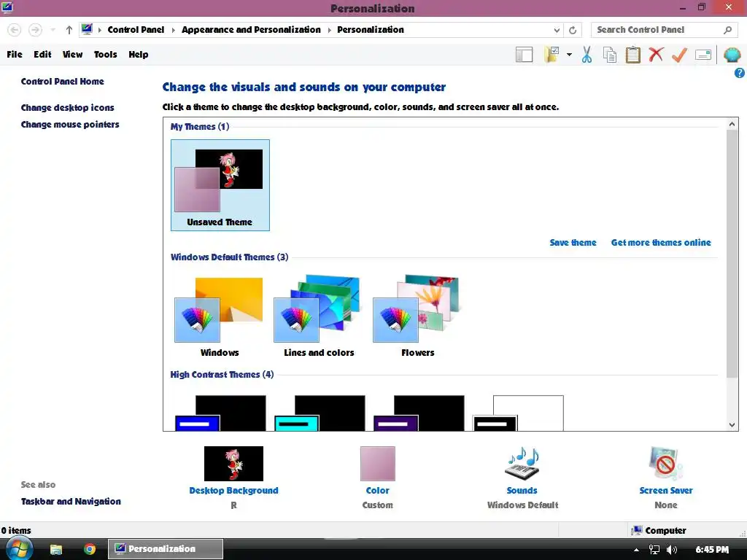Click the My Themes (1) heading
This screenshot has height=560, width=747.
click(x=200, y=127)
